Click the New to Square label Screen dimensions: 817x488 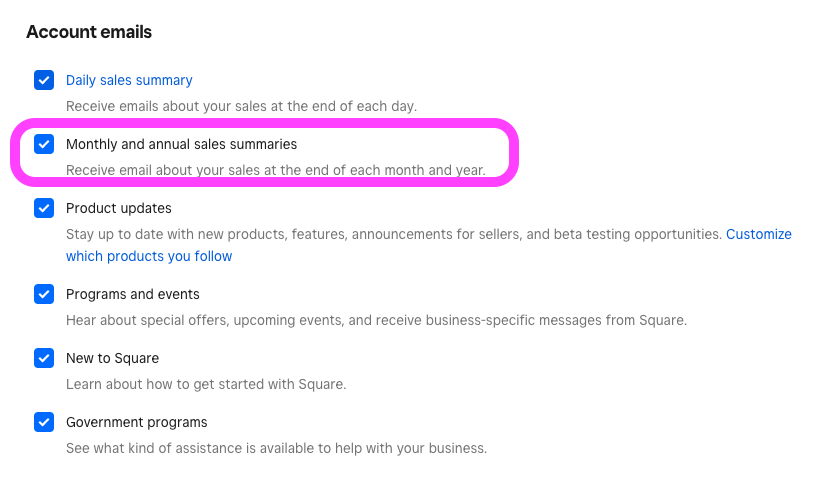coord(112,358)
